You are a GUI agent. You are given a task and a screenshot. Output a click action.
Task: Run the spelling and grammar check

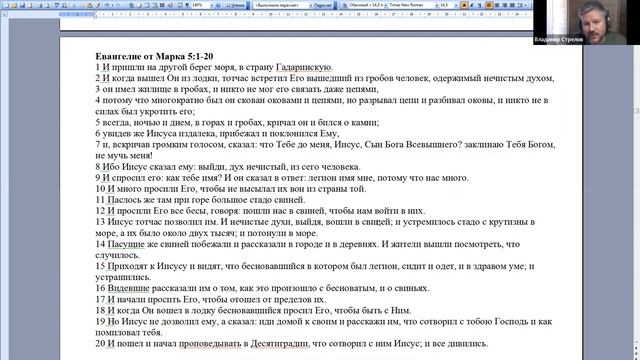point(56,5)
